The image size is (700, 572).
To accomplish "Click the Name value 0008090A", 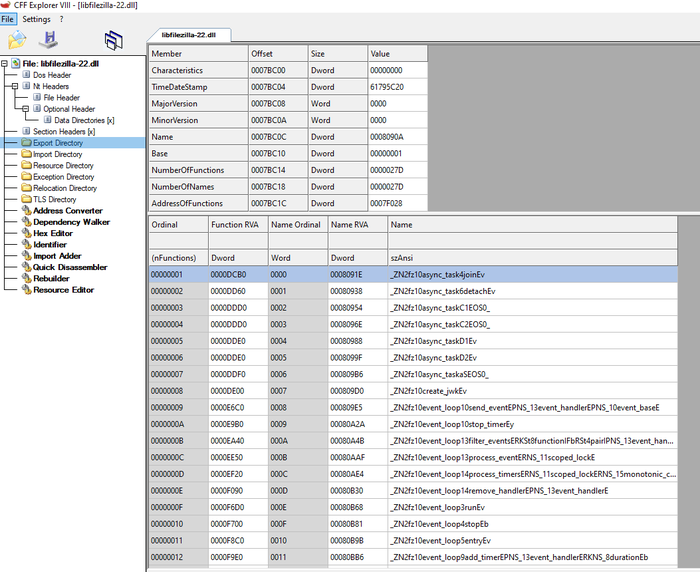I will (x=397, y=137).
